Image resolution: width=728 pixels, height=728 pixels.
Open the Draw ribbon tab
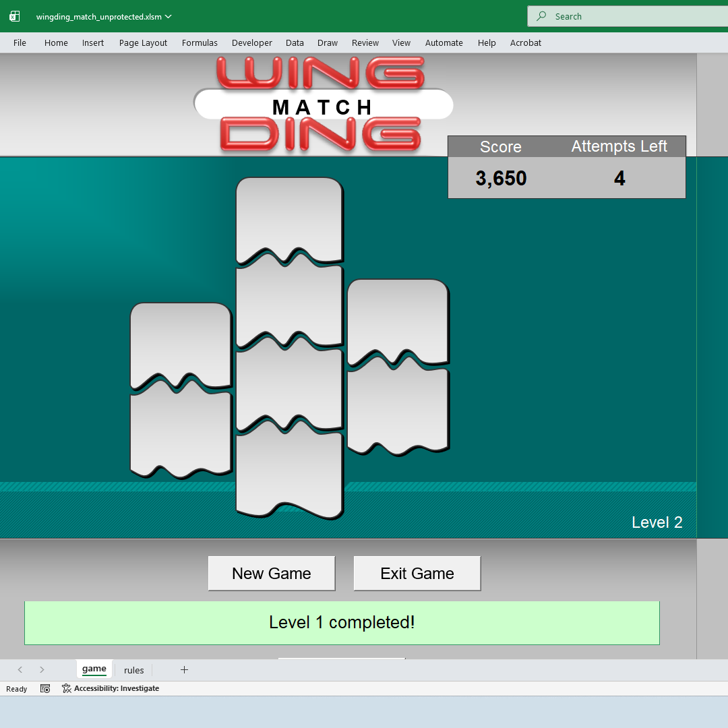click(327, 42)
